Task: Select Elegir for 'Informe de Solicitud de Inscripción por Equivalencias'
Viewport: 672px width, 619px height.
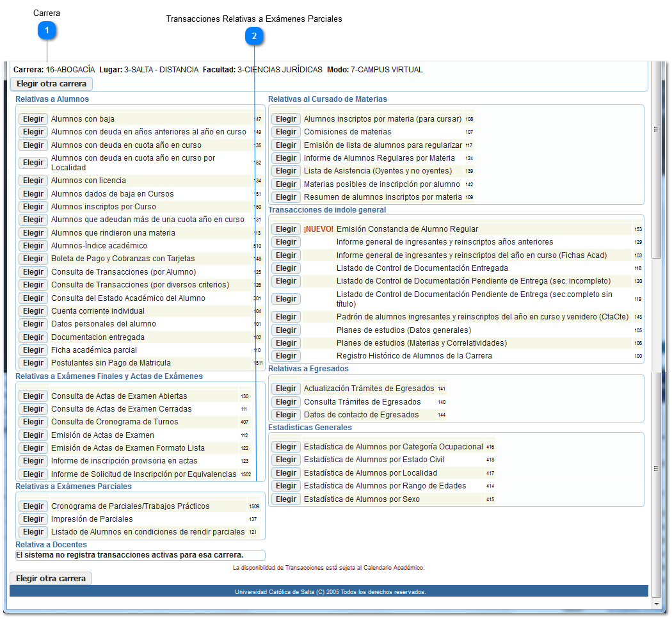Action: point(33,474)
